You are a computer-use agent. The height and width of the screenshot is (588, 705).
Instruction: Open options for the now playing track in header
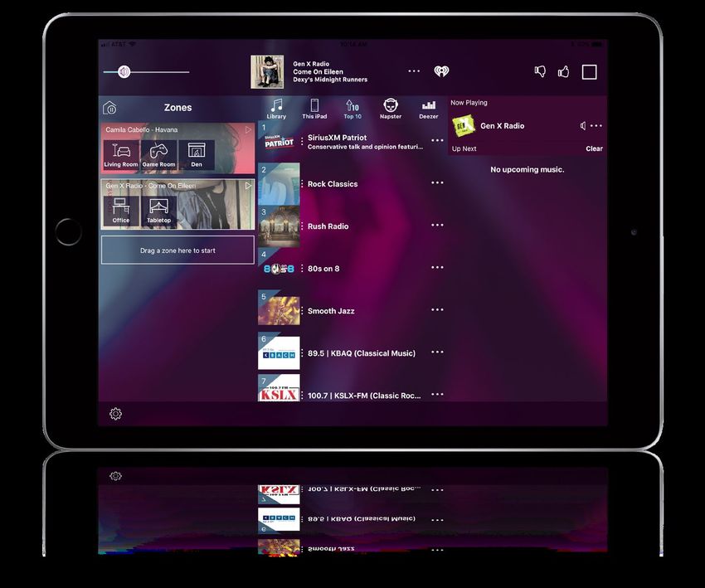pyautogui.click(x=414, y=71)
